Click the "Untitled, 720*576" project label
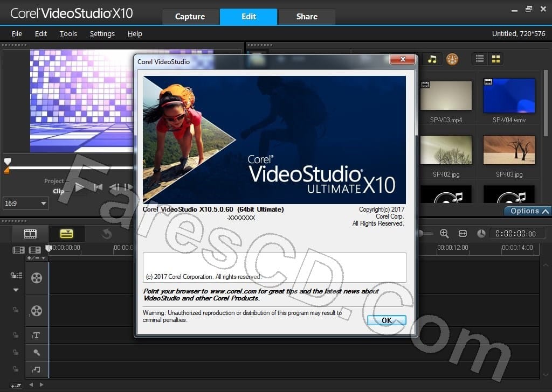 [x=519, y=34]
